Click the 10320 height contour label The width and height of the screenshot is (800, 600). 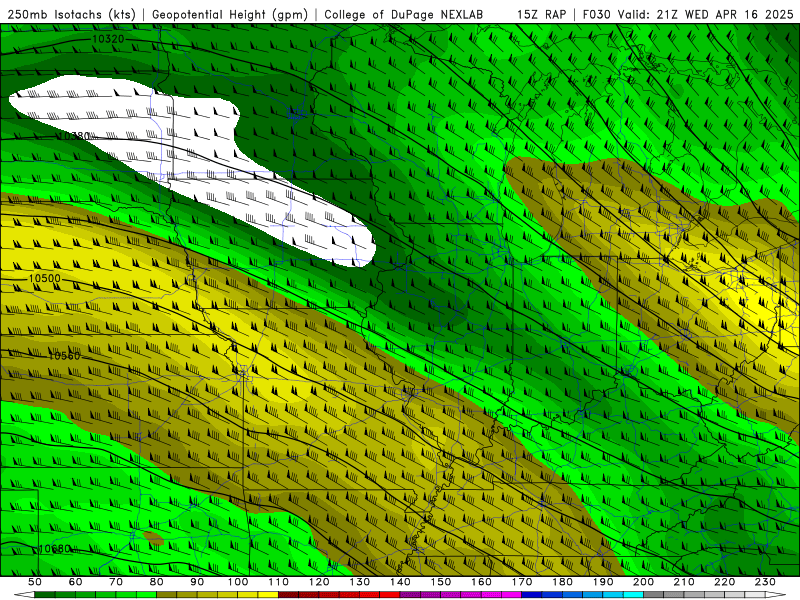click(108, 39)
